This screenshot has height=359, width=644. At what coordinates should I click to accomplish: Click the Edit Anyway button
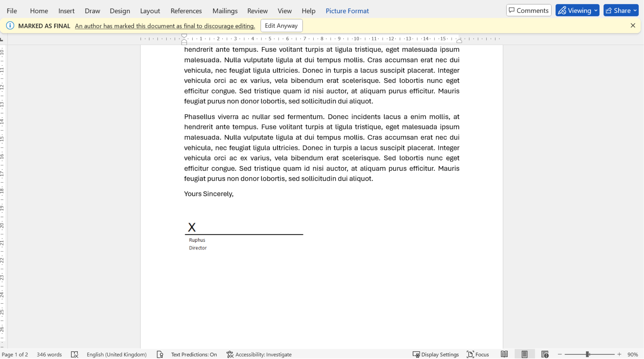(x=281, y=26)
